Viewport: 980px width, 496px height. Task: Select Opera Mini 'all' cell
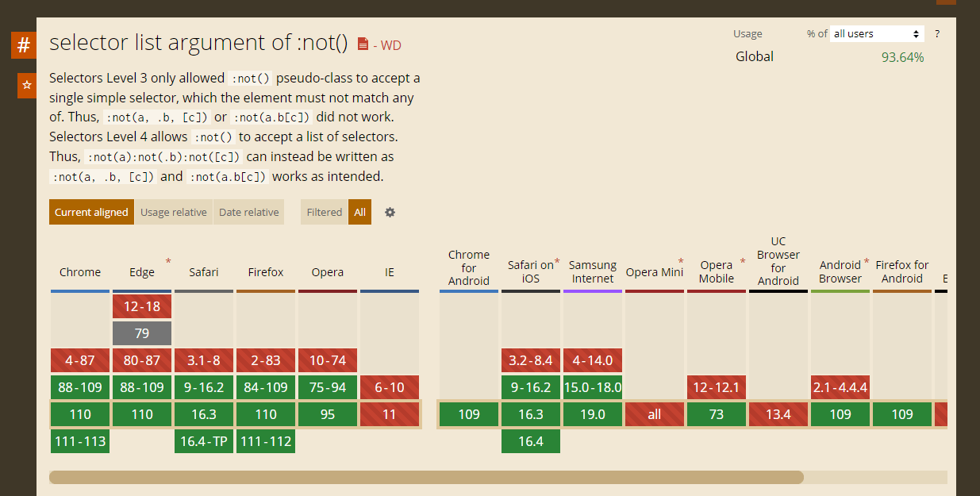655,414
